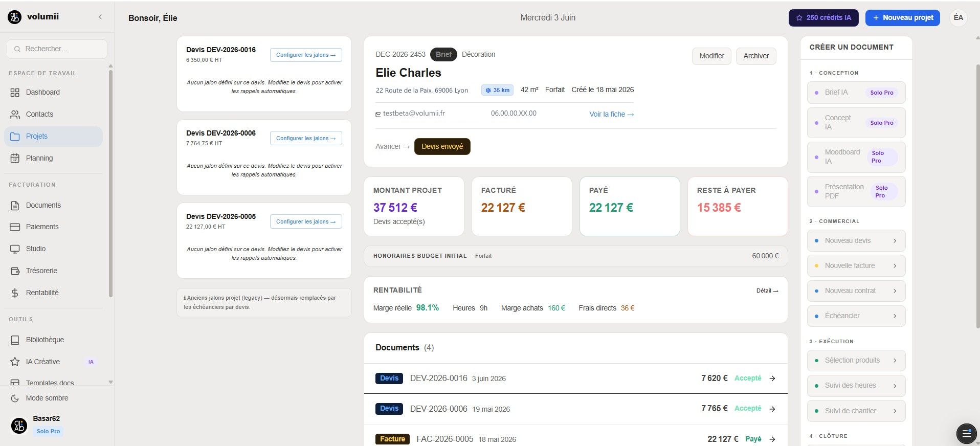Open the FAC-2026-0005 row arrow
980x446 pixels.
772,439
